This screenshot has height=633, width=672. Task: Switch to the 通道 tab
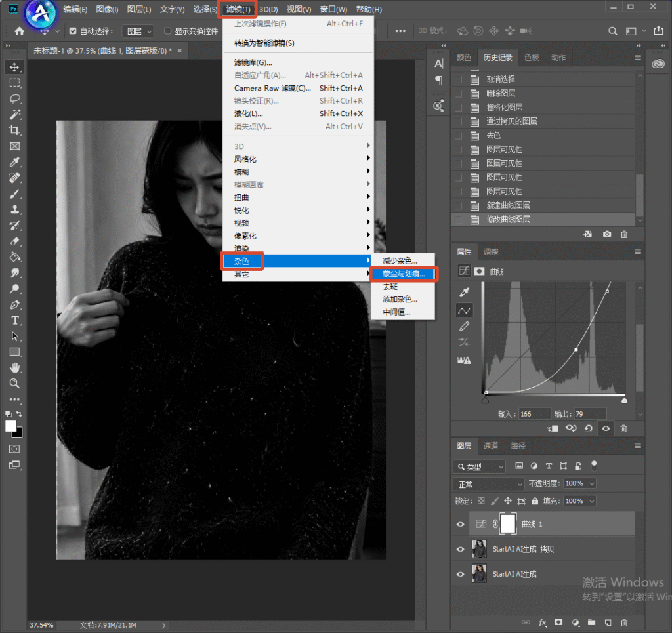[x=491, y=446]
